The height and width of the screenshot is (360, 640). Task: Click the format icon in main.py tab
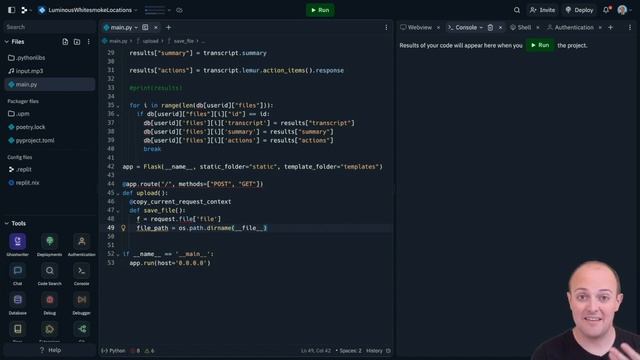[x=145, y=27]
